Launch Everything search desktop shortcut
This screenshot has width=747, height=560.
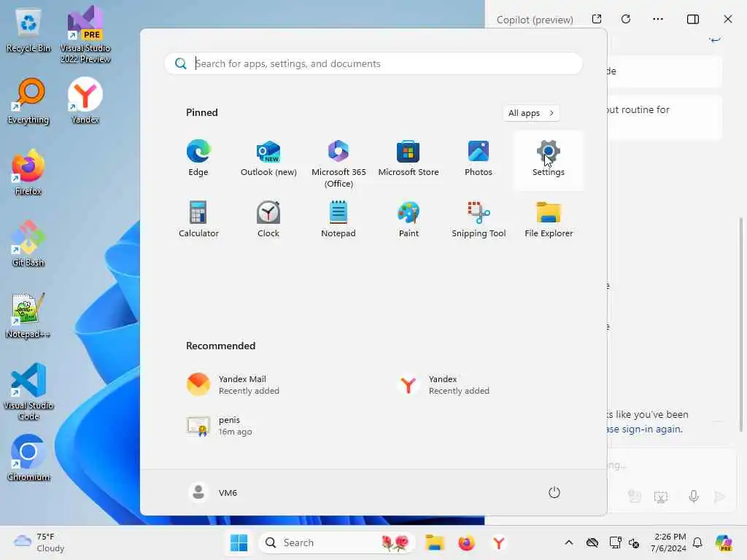tap(28, 102)
